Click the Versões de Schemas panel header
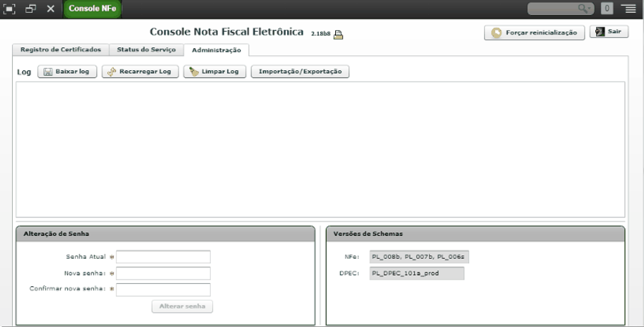This screenshot has height=327, width=644. click(476, 234)
